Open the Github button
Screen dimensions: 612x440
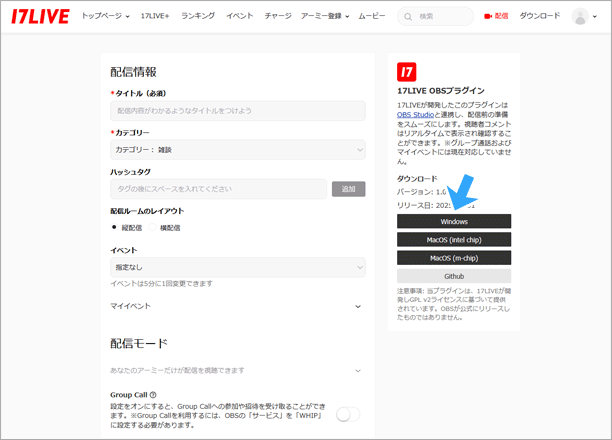[x=454, y=276]
